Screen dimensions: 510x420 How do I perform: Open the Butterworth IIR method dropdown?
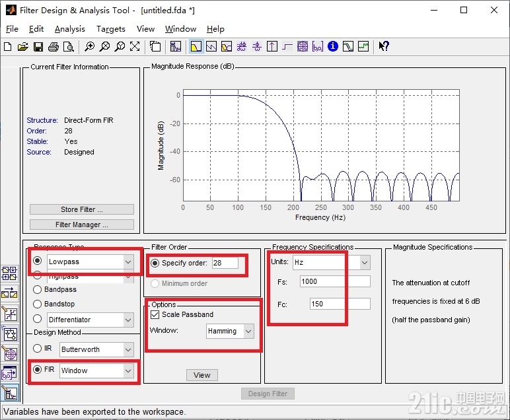coord(128,350)
